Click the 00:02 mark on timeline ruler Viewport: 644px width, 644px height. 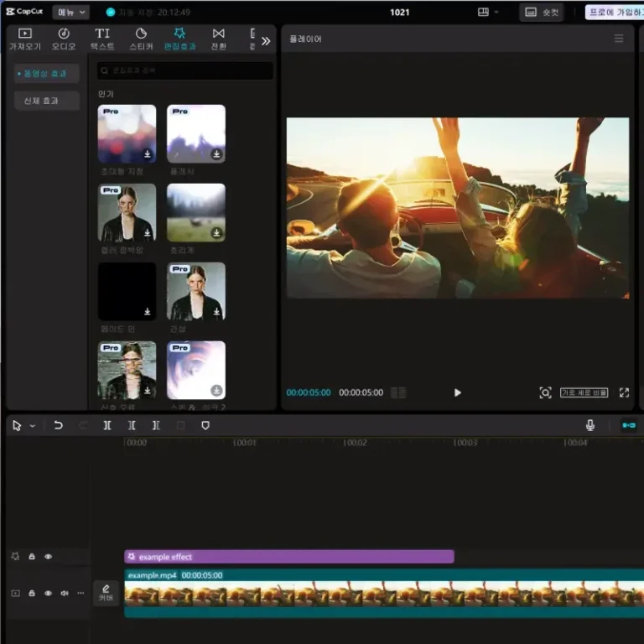(355, 443)
